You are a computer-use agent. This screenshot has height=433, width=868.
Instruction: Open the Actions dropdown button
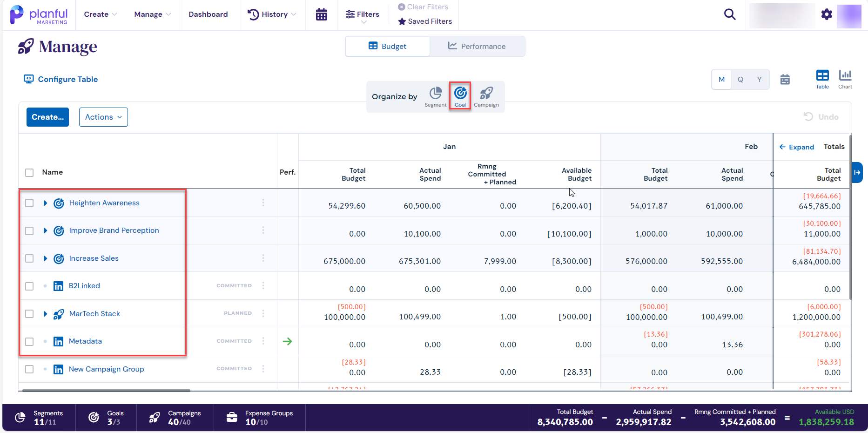point(103,117)
